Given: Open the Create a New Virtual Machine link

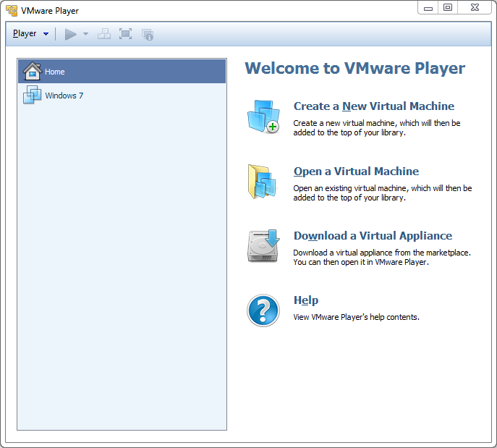Looking at the screenshot, I should pyautogui.click(x=373, y=106).
